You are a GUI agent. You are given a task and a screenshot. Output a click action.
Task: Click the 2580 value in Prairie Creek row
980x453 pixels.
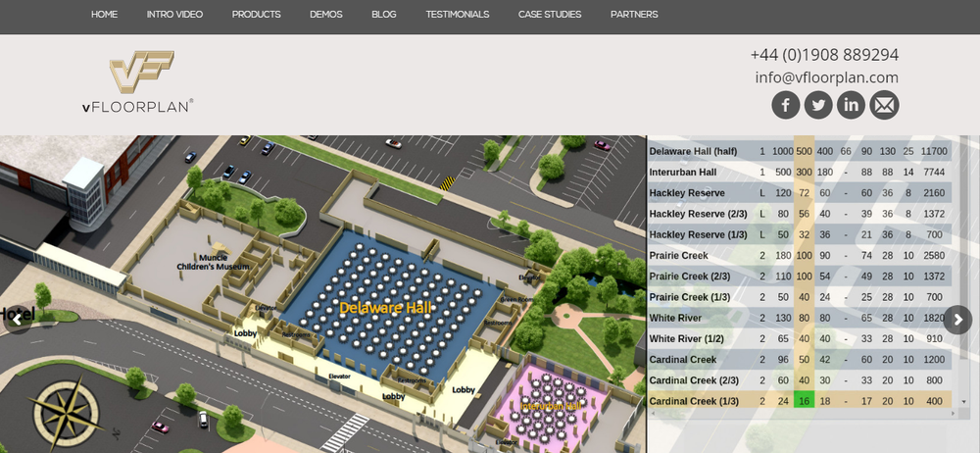pos(934,255)
